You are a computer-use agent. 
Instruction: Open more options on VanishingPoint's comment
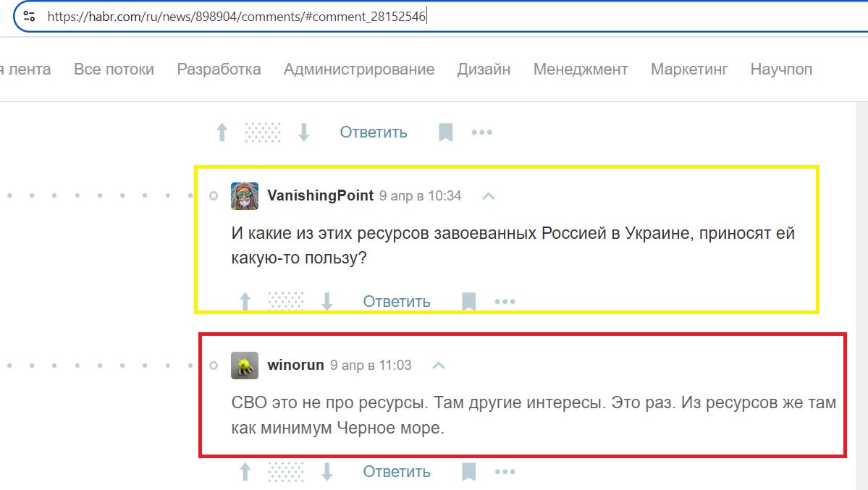505,302
